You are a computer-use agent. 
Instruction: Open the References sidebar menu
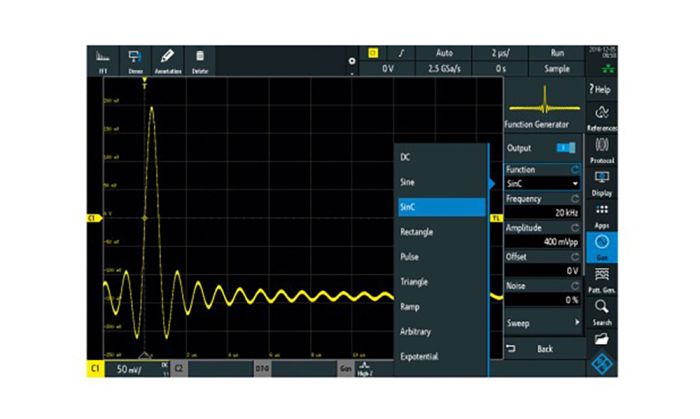pos(601,118)
